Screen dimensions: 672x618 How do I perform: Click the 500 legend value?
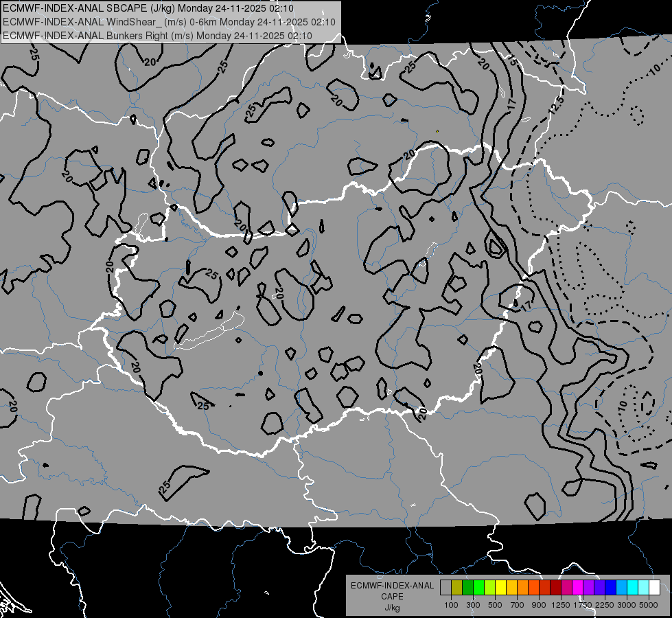pyautogui.click(x=495, y=605)
